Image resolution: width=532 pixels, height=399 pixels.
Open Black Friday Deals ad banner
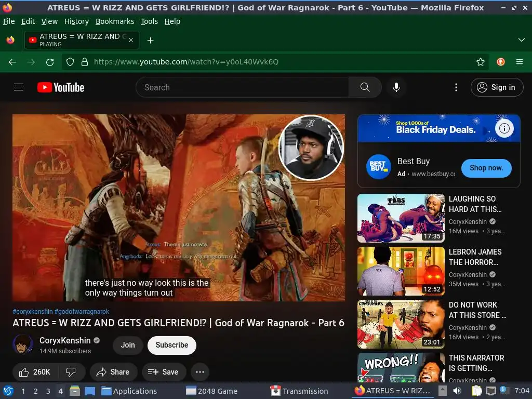(438, 128)
